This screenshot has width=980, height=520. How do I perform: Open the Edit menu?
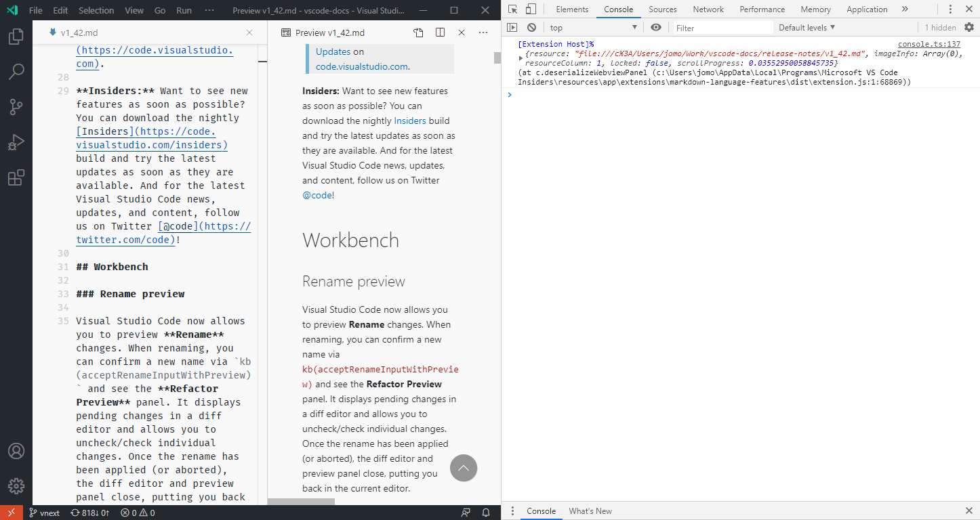tap(60, 10)
